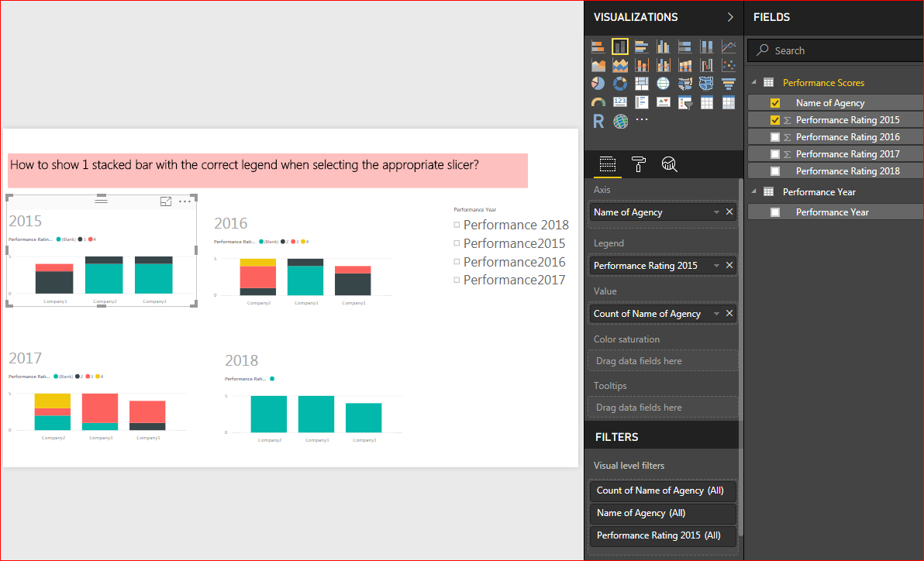The height and width of the screenshot is (561, 924).
Task: Remove Count of Name of Agency value
Action: point(729,313)
